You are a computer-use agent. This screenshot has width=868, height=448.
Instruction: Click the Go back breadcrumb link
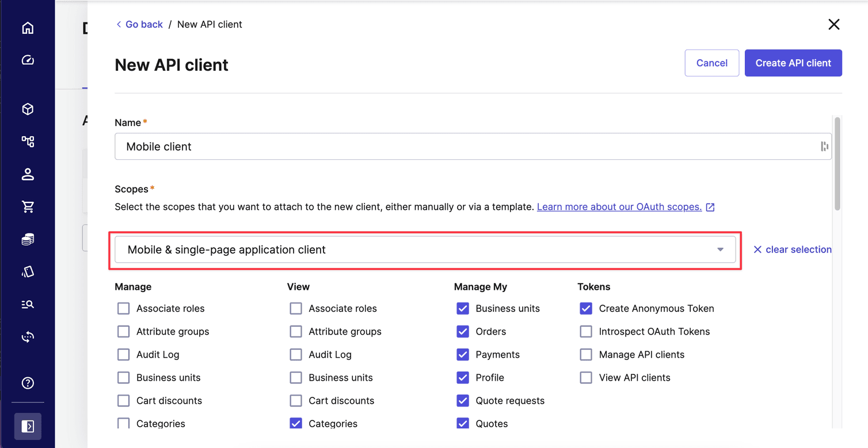(139, 24)
